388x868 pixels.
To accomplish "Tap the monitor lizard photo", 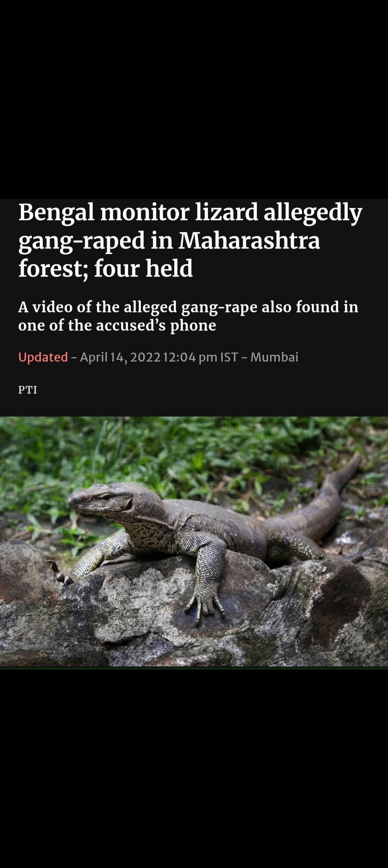I will click(x=194, y=542).
